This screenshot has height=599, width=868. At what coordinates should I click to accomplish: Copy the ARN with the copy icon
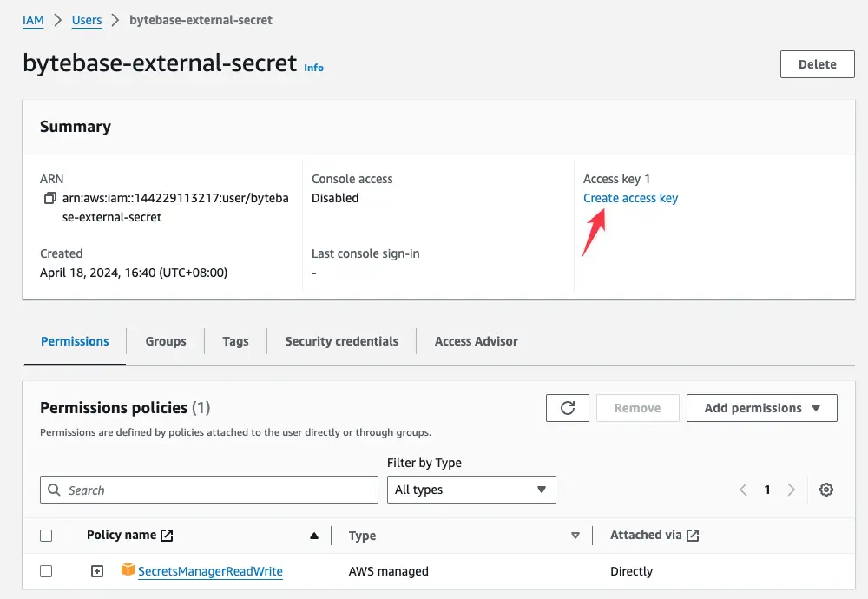point(50,198)
